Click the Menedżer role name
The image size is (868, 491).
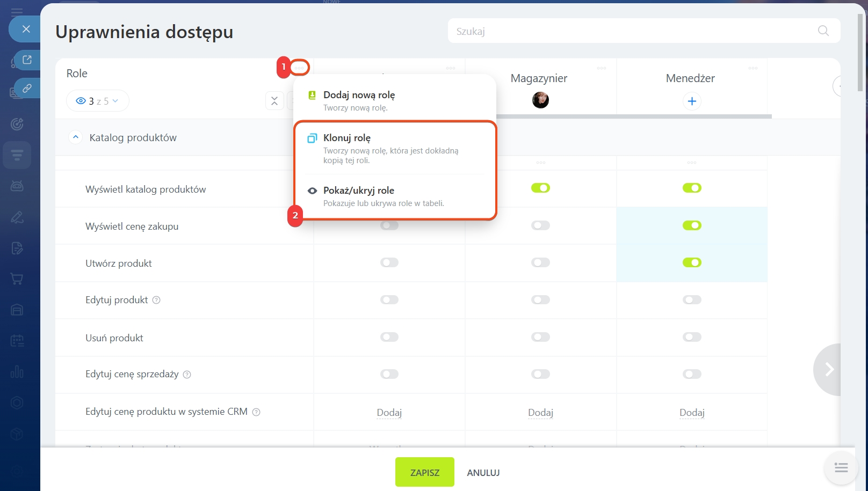(x=690, y=78)
